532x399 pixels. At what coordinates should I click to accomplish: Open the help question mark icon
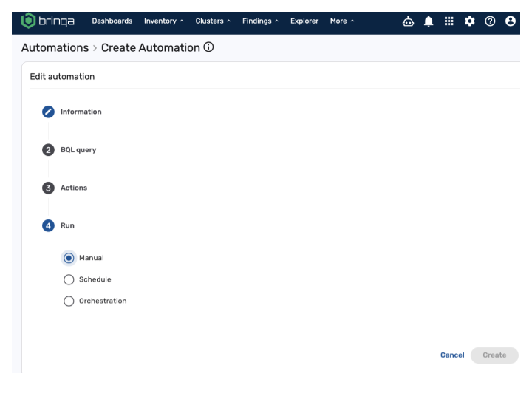[490, 21]
